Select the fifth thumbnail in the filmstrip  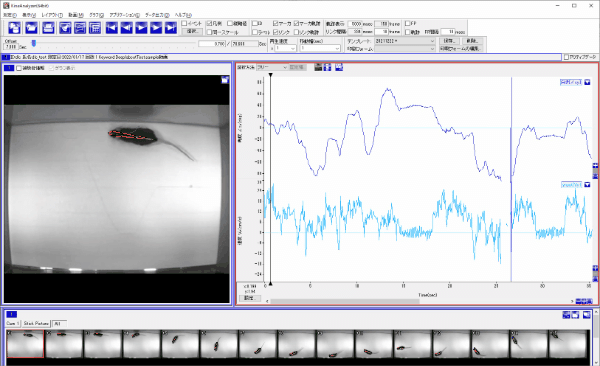click(181, 344)
